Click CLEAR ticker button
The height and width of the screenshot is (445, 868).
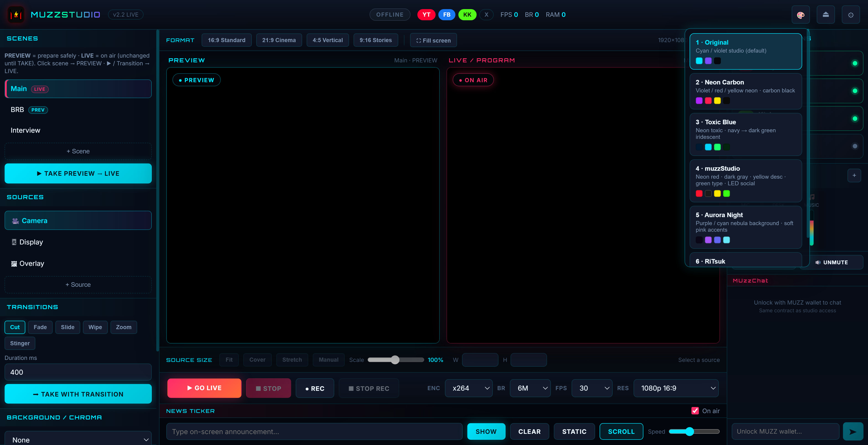coord(529,432)
